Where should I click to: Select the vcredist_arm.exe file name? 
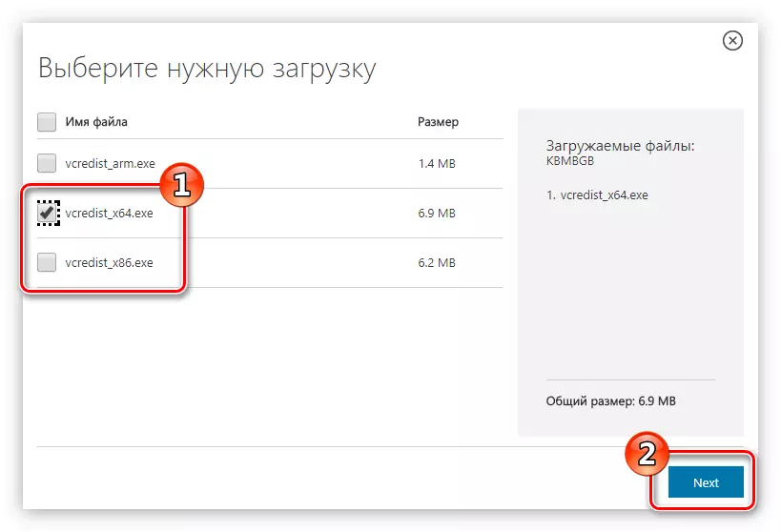point(110,164)
